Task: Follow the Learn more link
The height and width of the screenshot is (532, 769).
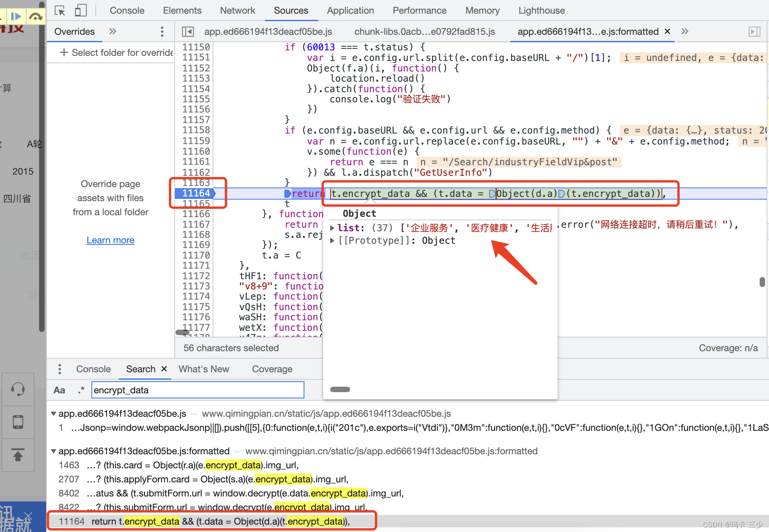Action: tap(111, 240)
